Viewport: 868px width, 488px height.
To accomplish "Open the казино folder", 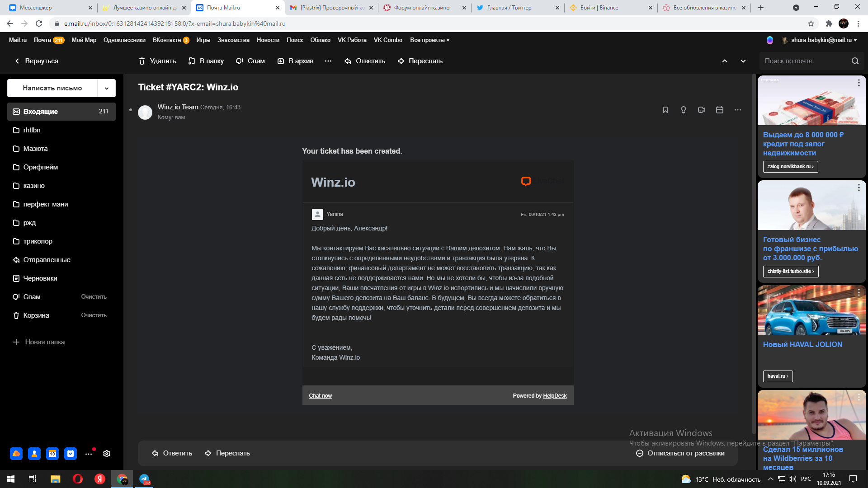I will [x=61, y=186].
